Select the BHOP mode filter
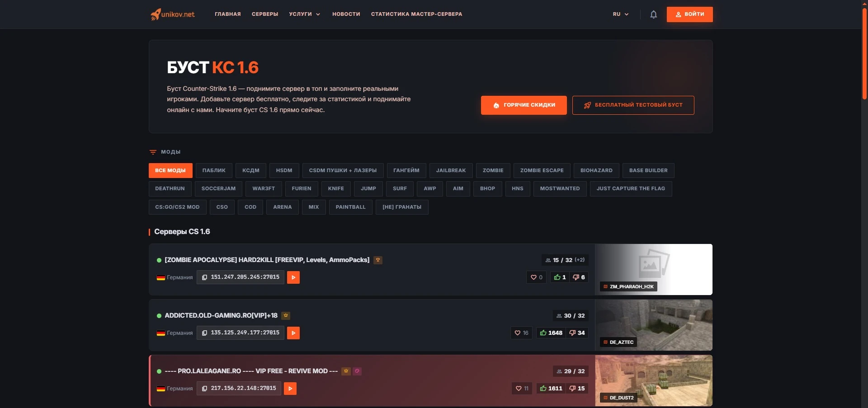This screenshot has height=408, width=868. click(x=488, y=189)
